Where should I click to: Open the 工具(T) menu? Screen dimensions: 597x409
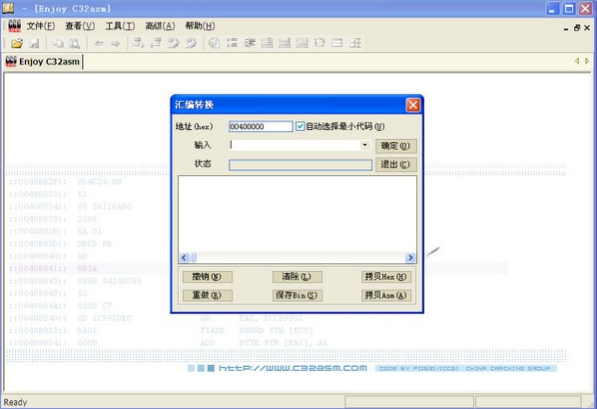pyautogui.click(x=120, y=26)
